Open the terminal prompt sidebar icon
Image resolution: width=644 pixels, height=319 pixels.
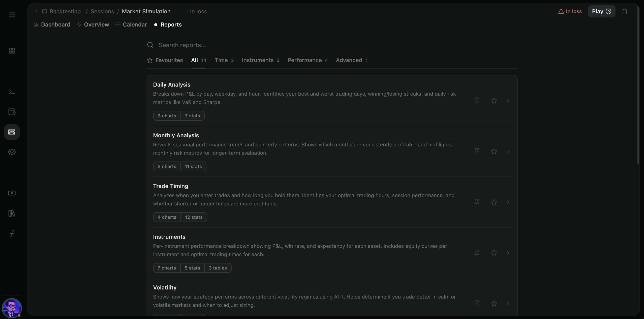[x=12, y=92]
